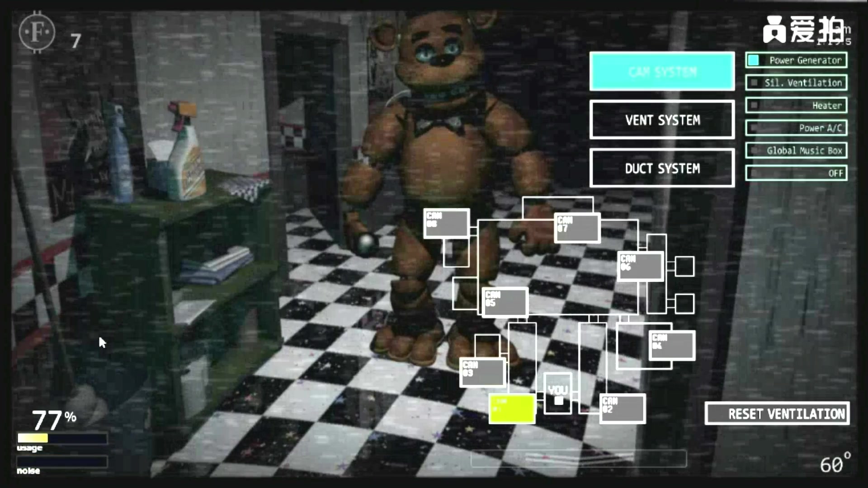Viewport: 868px width, 488px height.
Task: Click the CAM SYSTEM button
Action: 662,71
